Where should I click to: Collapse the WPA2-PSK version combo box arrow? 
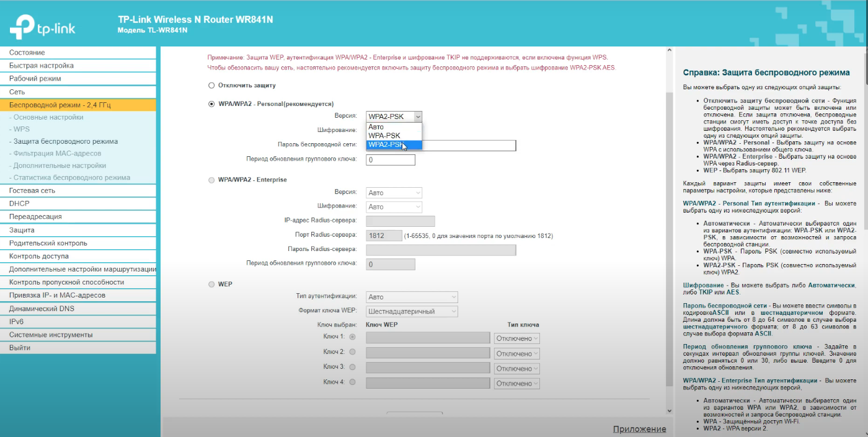418,116
